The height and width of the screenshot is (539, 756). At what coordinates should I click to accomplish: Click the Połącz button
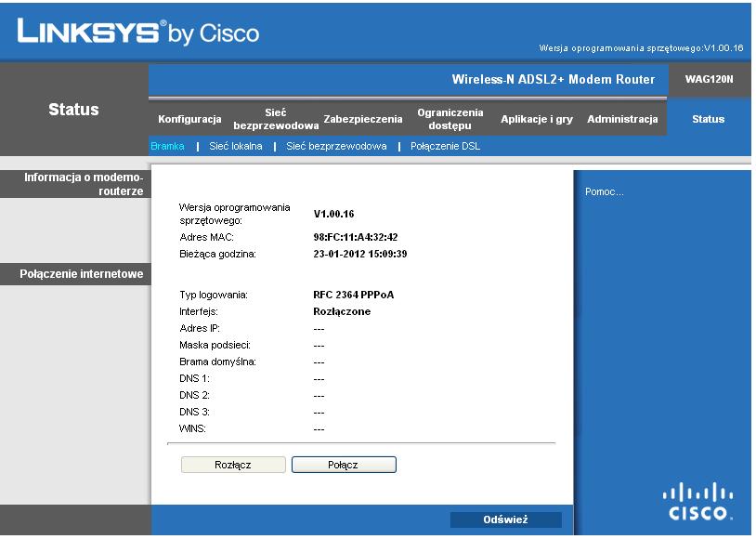coord(344,465)
